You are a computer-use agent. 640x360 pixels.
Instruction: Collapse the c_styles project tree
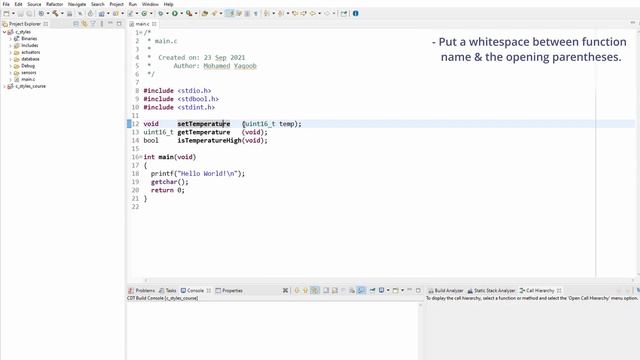pos(4,32)
